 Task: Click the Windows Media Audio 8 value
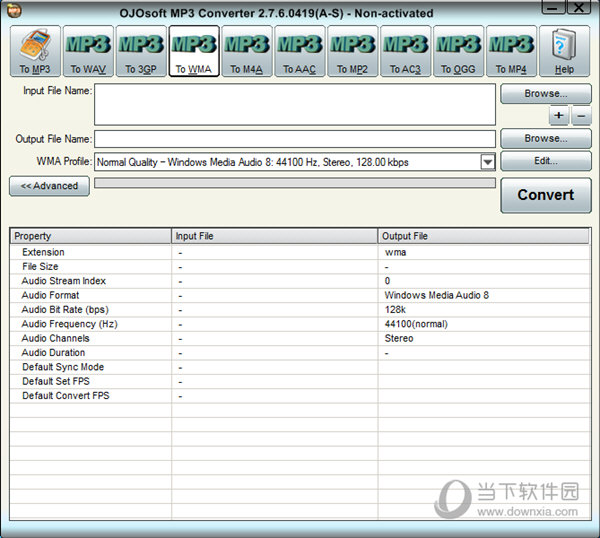pyautogui.click(x=437, y=295)
